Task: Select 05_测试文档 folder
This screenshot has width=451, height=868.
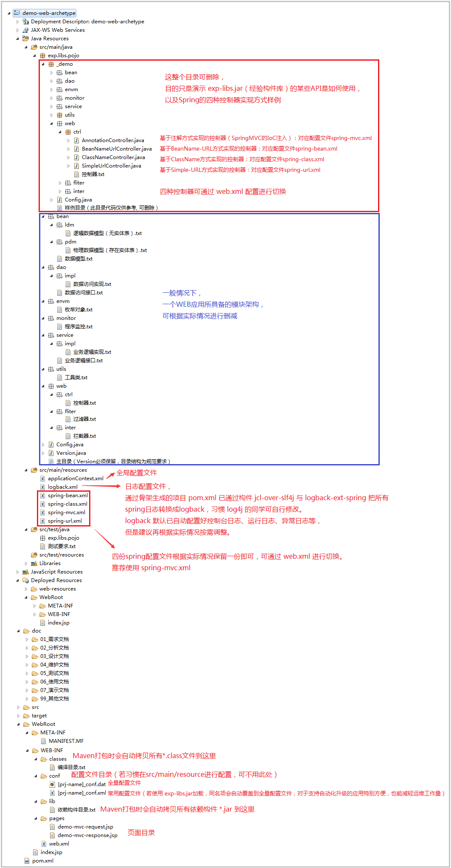Action: (x=54, y=673)
